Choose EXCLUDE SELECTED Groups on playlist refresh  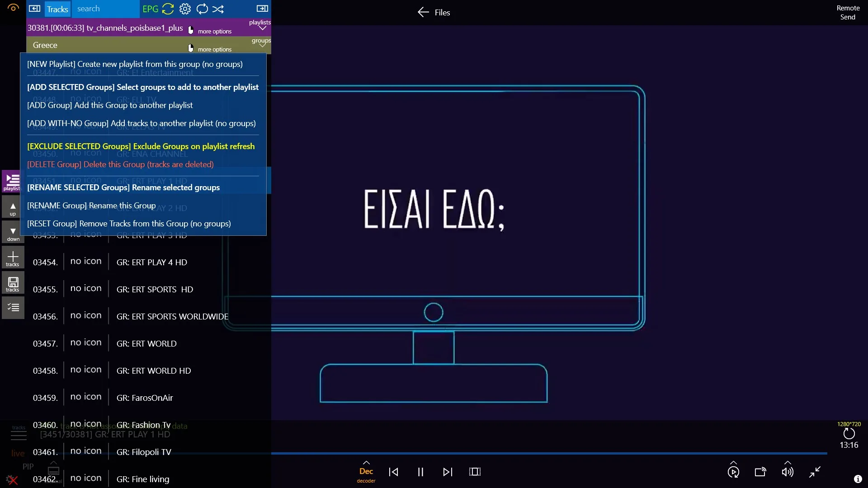[x=141, y=146]
